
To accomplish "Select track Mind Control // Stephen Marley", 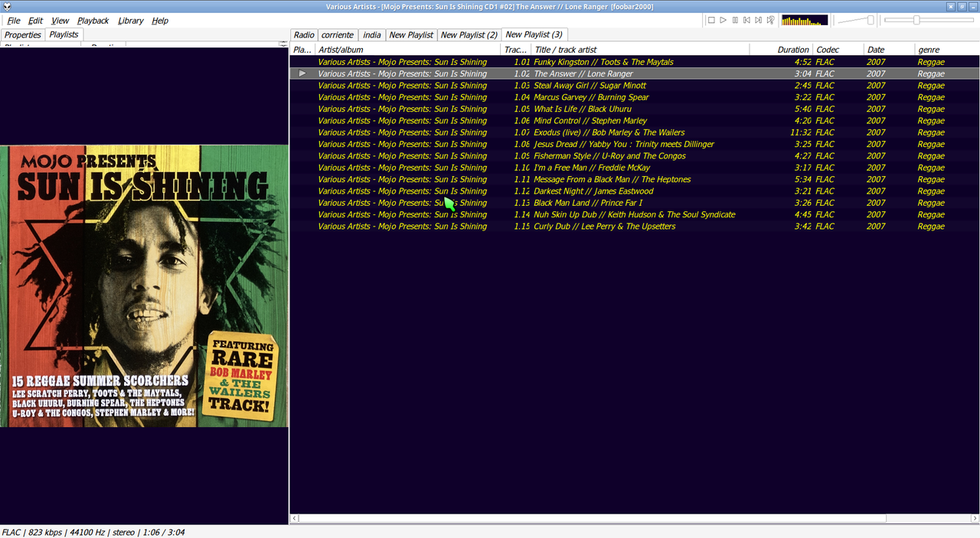I will pyautogui.click(x=634, y=121).
